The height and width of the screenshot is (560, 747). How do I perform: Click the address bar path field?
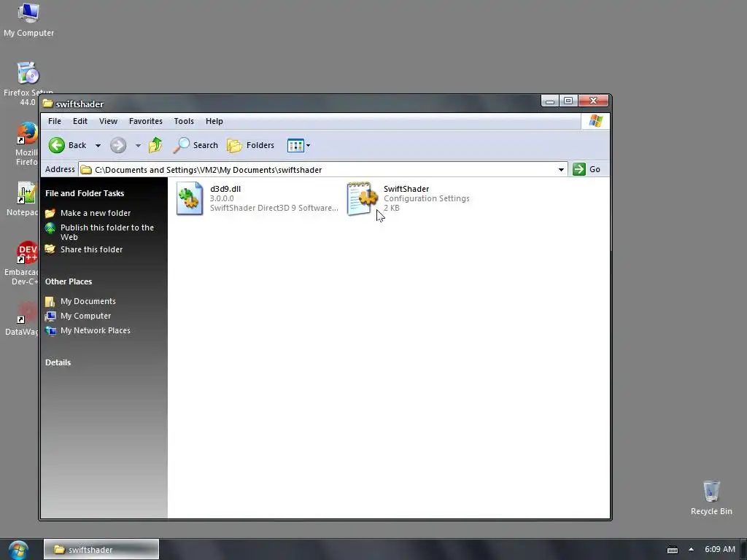tap(323, 169)
